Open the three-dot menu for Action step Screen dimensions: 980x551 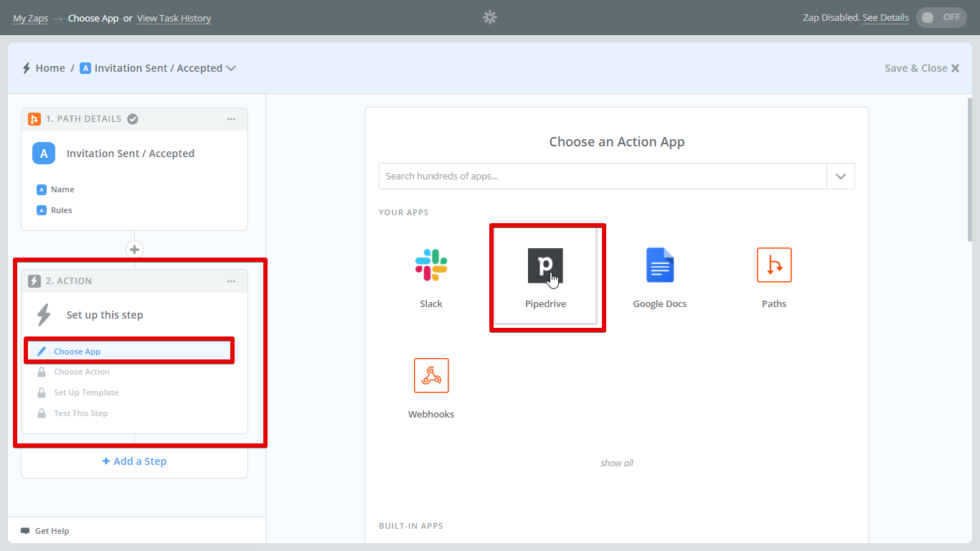pyautogui.click(x=231, y=281)
